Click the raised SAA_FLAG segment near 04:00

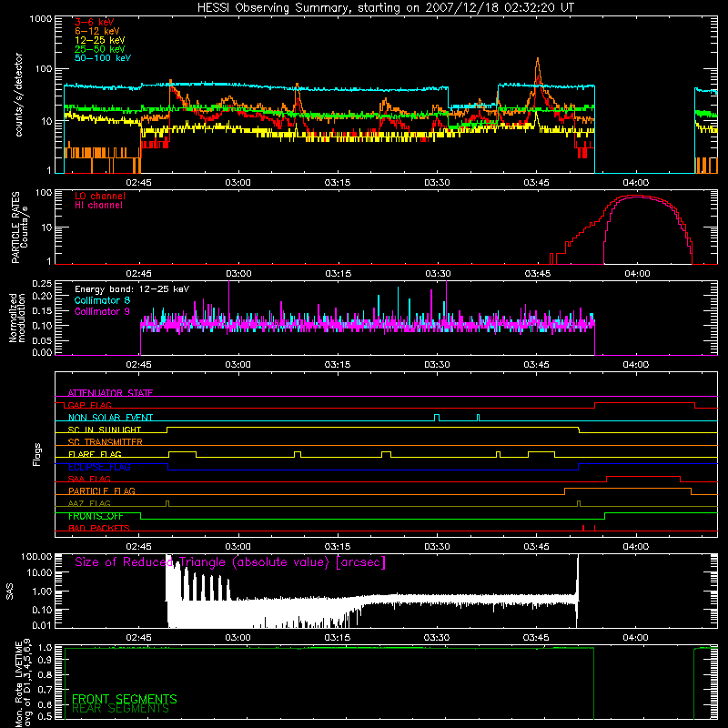pos(643,476)
